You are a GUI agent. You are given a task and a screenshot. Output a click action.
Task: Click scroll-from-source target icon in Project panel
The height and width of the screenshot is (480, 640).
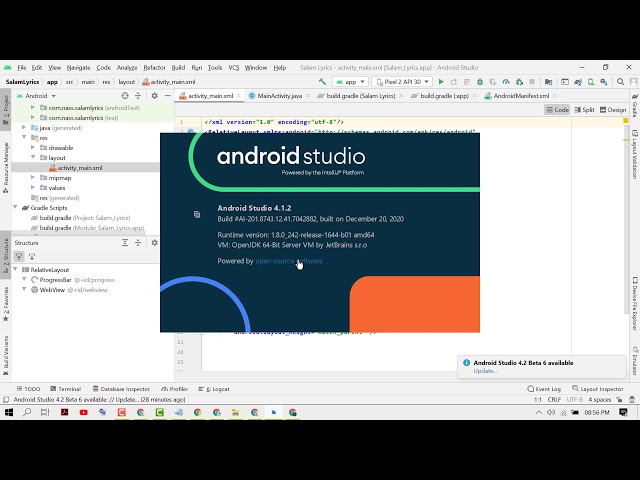(125, 96)
